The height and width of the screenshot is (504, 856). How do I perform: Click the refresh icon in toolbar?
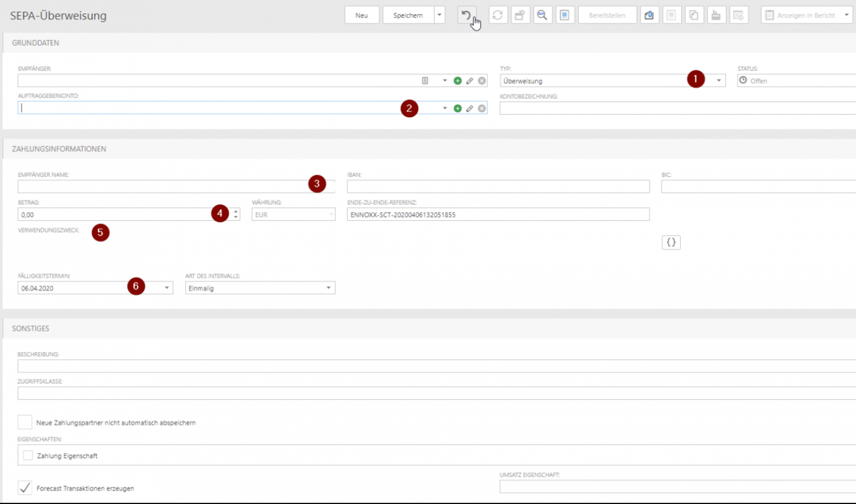point(498,15)
